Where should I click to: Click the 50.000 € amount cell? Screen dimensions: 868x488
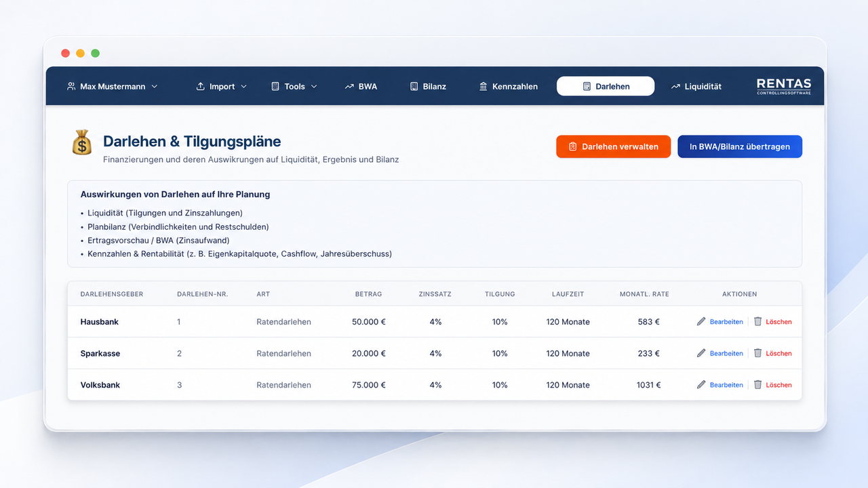tap(368, 322)
